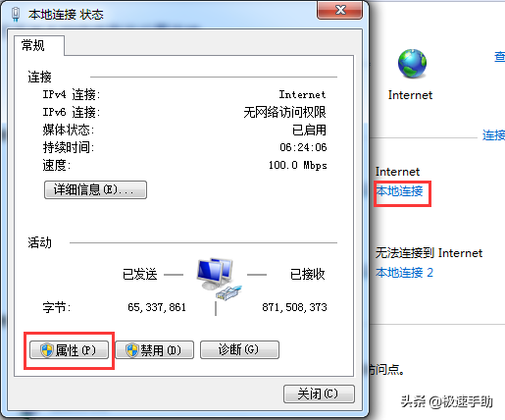Click shield icon on 禁用 button
This screenshot has height=420, width=505.
(132, 350)
